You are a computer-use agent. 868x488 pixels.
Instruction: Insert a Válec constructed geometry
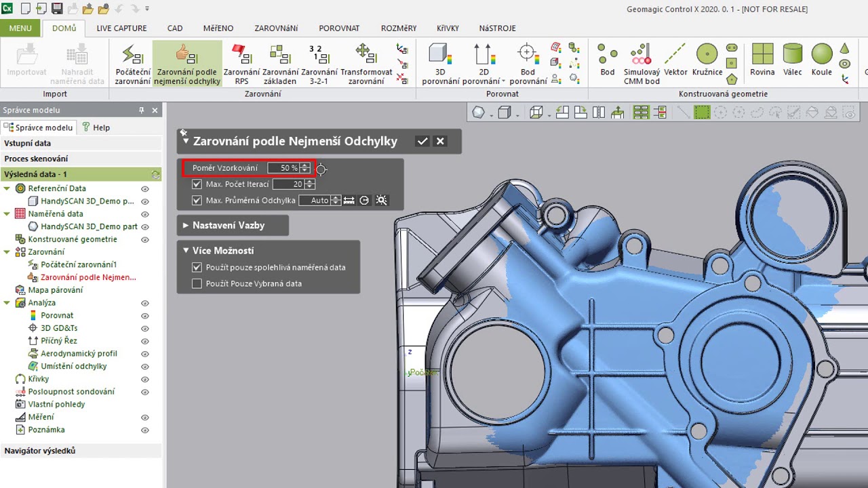point(792,61)
